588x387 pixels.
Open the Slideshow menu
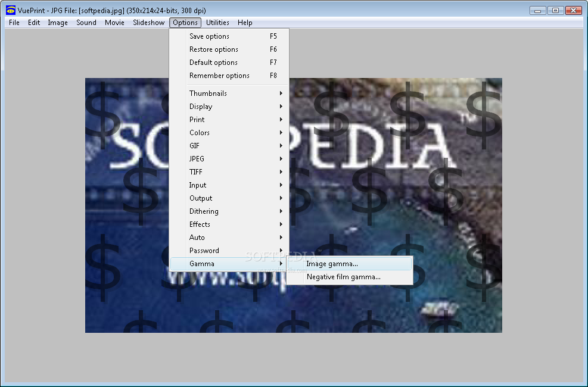(148, 23)
